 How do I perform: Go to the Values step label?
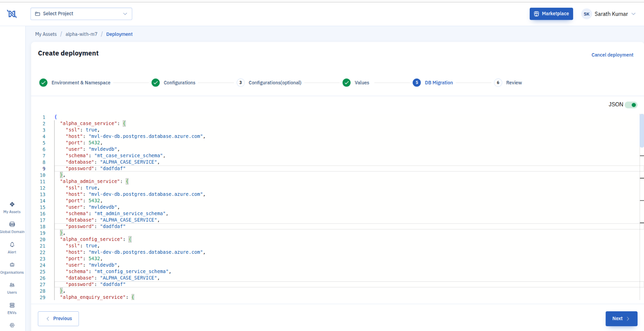[362, 83]
